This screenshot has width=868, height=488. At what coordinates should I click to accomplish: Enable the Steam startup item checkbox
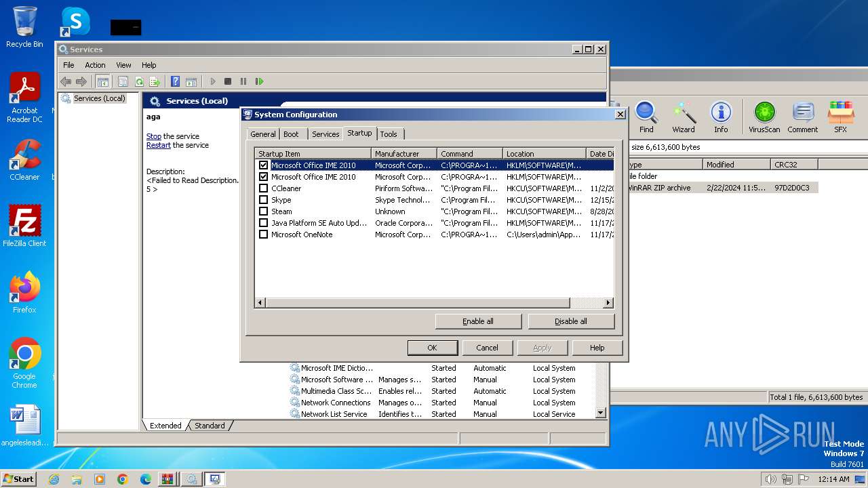[x=264, y=211]
